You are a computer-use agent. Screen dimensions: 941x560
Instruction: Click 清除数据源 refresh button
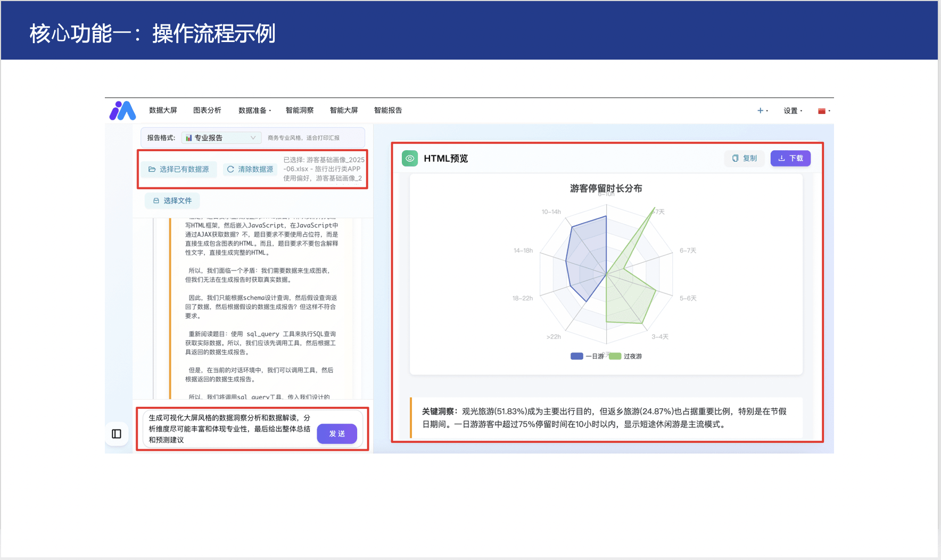click(x=250, y=169)
